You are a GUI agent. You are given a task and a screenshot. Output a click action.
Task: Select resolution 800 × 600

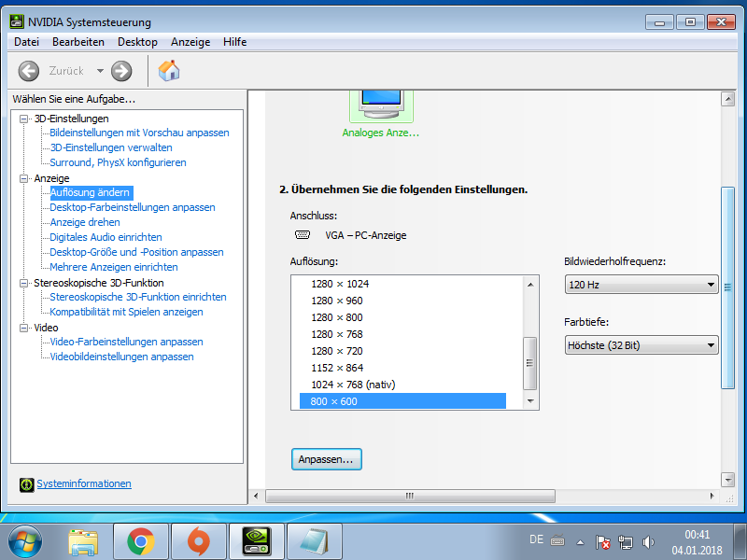tap(402, 401)
